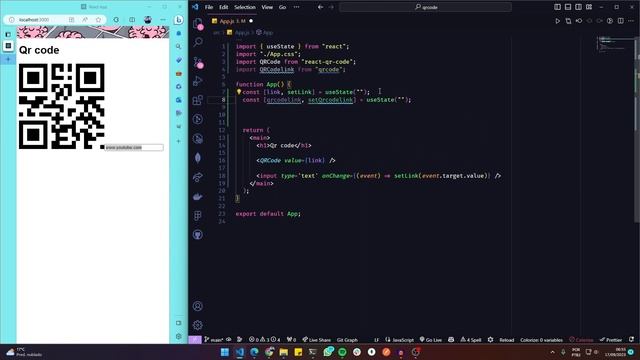Click the Run Code play icon
This screenshot has height=360, width=640.
coord(558,21)
